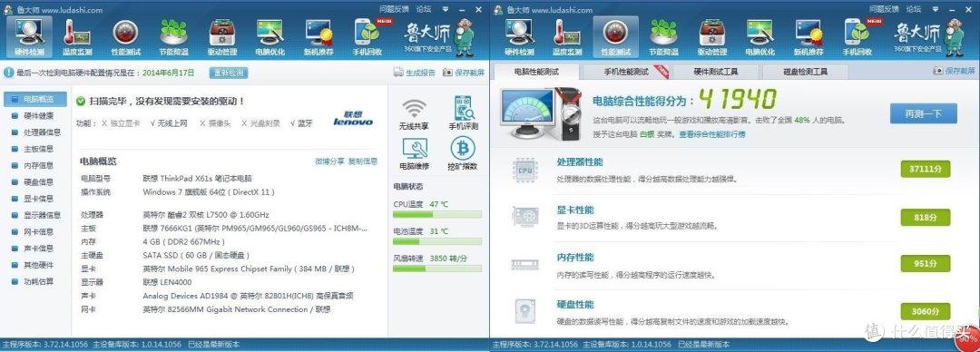This screenshot has height=352, width=980.
Task: Open the 挖矿指数 bitcoin mining index
Action: [463, 154]
